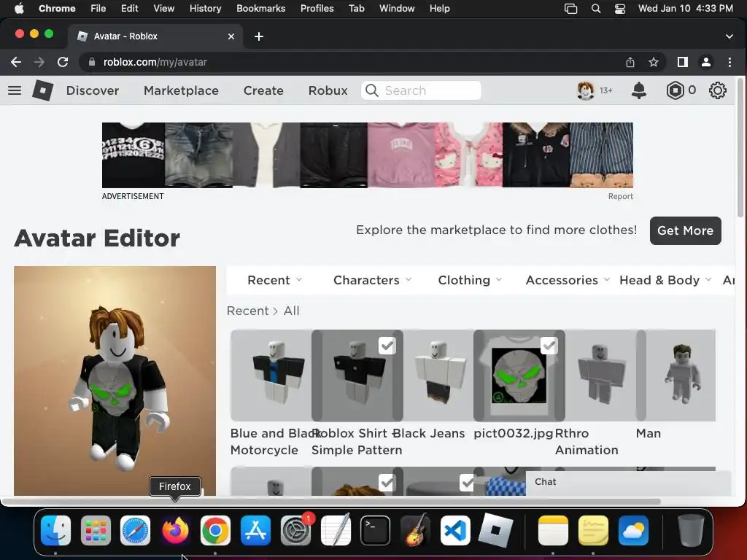This screenshot has height=560, width=747.
Task: Open the Robux balance icon
Action: point(675,90)
